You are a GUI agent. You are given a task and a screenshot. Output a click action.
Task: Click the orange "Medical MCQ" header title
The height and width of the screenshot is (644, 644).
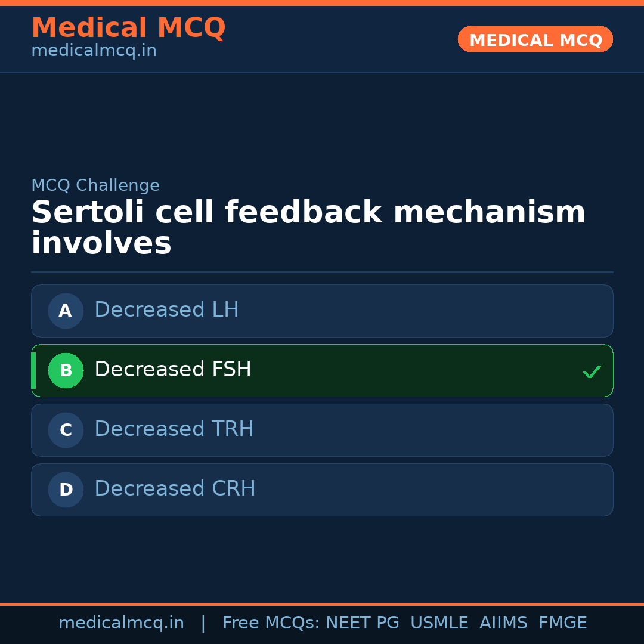(x=128, y=28)
